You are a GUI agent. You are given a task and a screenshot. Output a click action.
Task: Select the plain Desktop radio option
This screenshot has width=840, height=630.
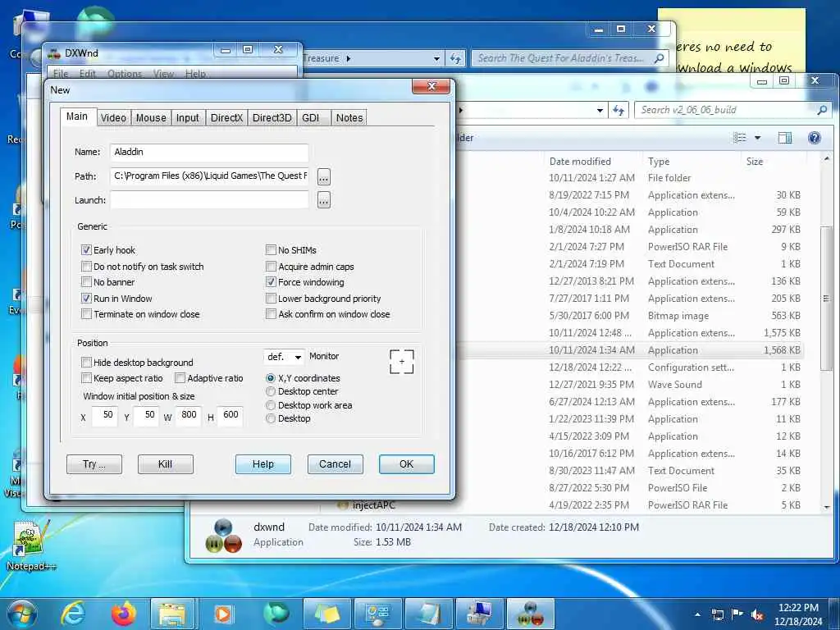[x=271, y=418]
